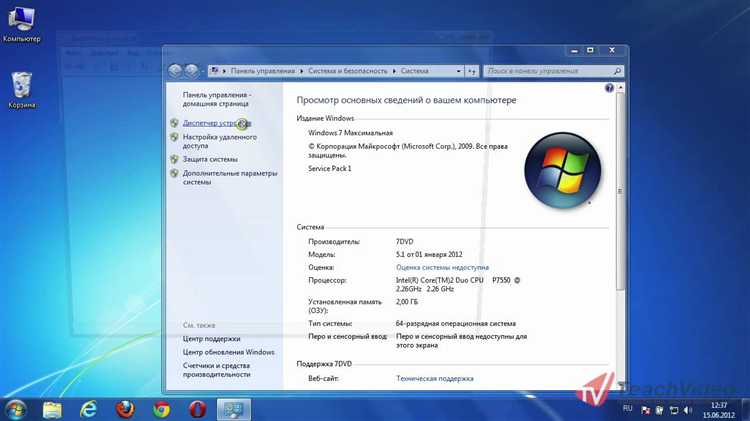Click the search magnifier icon
Screen dimensions: 750x421
[x=617, y=71]
